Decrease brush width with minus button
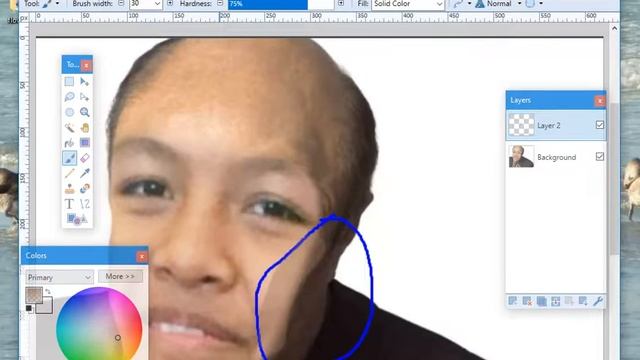This screenshot has width=640, height=360. (x=121, y=3)
